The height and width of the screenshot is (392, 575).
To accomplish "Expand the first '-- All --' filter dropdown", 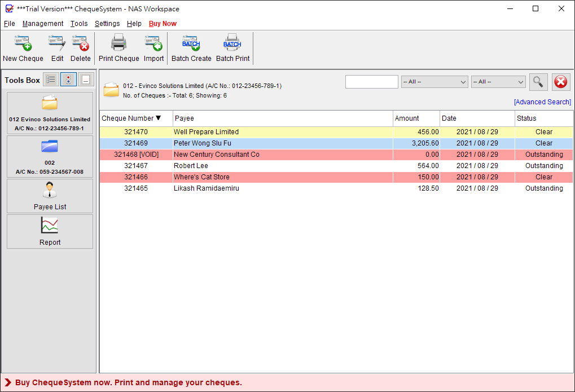I will tap(434, 82).
